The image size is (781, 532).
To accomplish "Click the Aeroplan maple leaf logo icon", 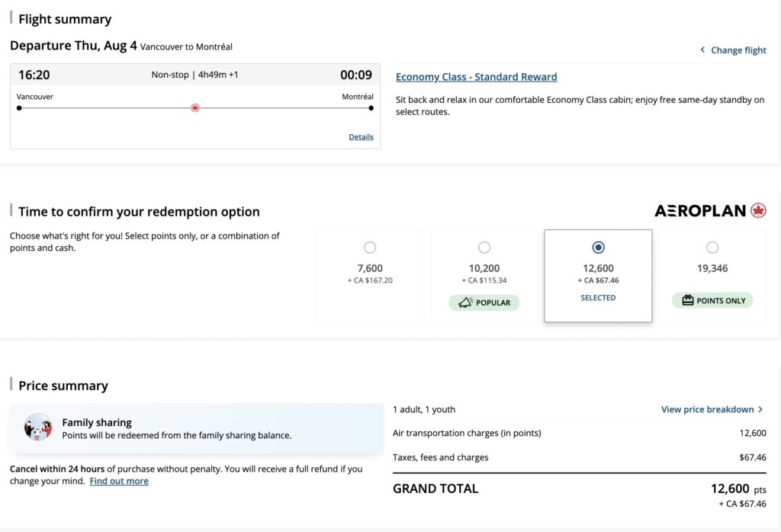I will (758, 211).
